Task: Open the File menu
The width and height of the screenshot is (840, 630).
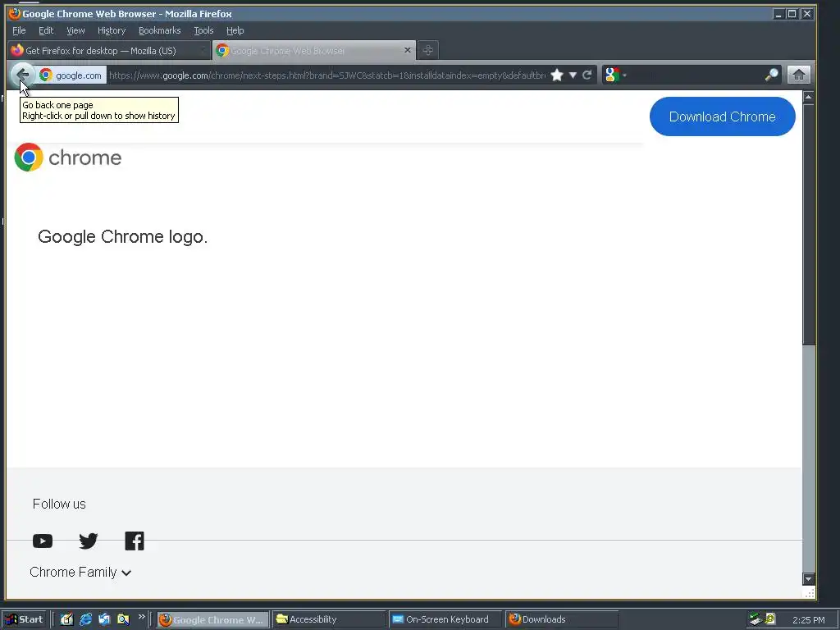Action: pyautogui.click(x=19, y=30)
